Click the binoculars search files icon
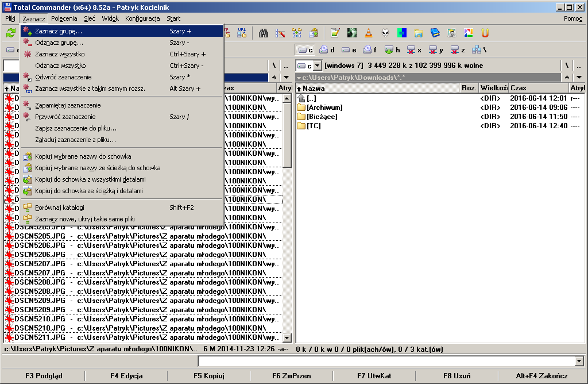Screen dimensions: 588x384 click(x=264, y=33)
